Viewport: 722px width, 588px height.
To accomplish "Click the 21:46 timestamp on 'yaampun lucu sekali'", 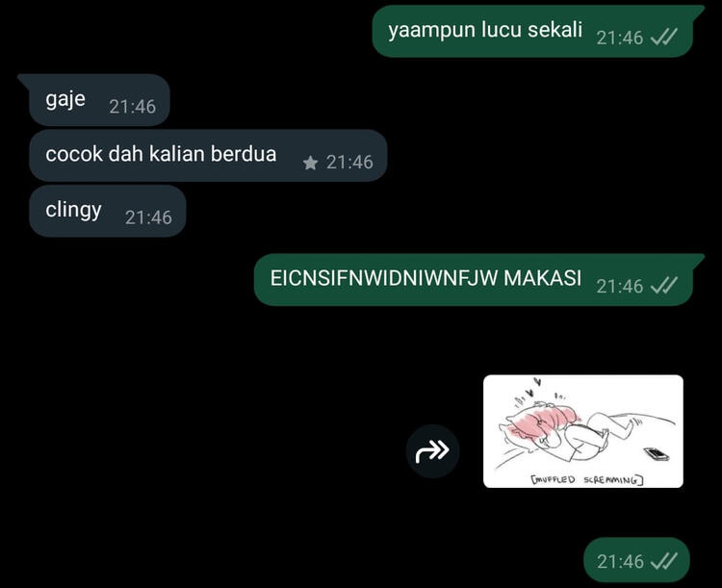I will coord(620,38).
